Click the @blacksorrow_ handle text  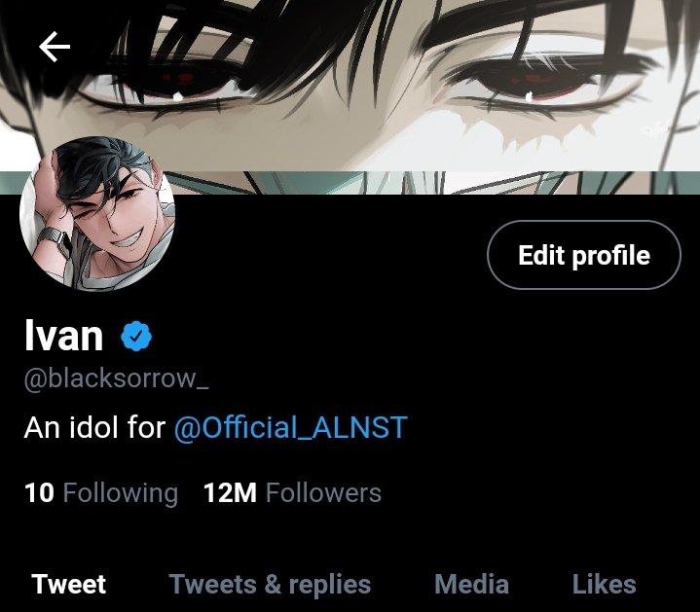point(117,379)
